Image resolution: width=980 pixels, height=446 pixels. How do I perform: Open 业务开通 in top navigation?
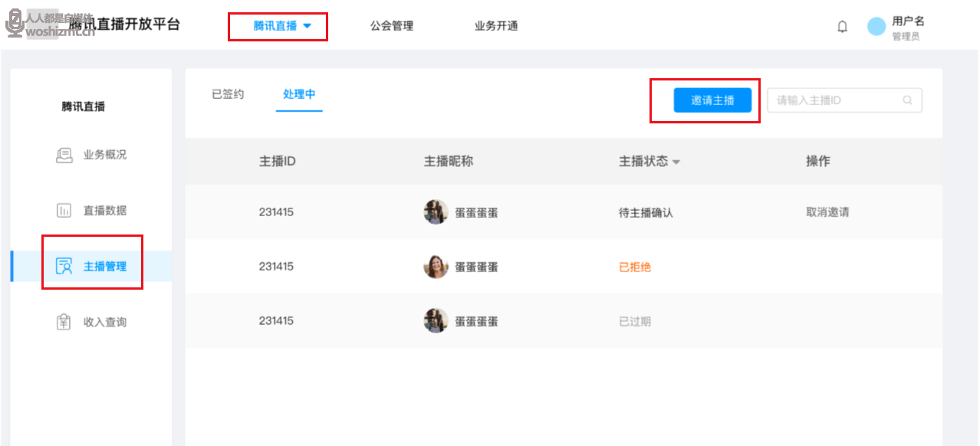coord(496,26)
